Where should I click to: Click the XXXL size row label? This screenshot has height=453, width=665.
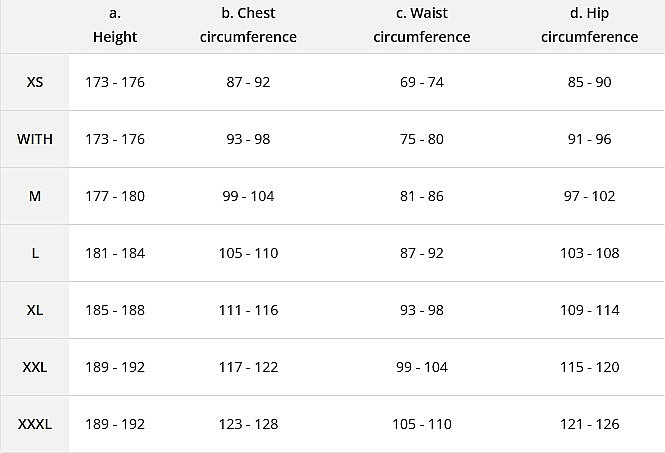tap(35, 424)
